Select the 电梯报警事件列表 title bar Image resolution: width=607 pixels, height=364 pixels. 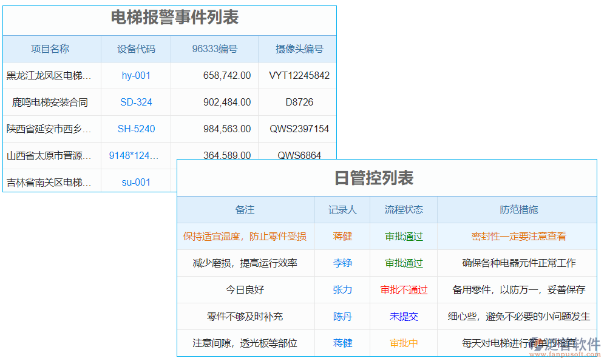click(x=170, y=18)
